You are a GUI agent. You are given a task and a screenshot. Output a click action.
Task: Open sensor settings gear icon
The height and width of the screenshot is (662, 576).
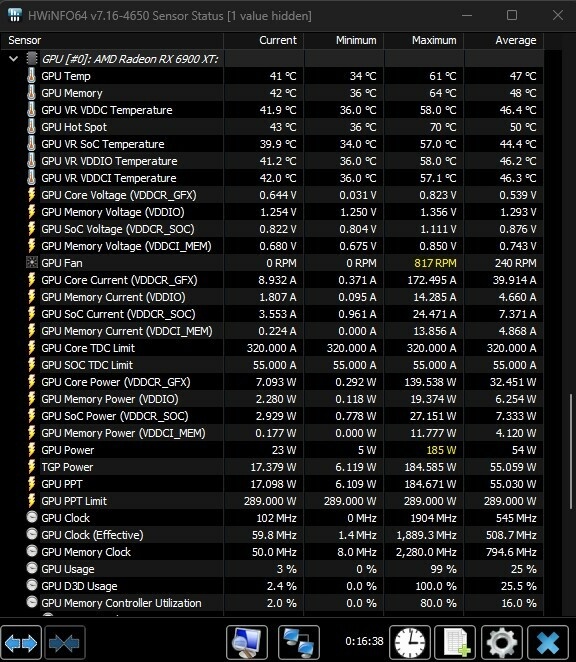[x=502, y=643]
